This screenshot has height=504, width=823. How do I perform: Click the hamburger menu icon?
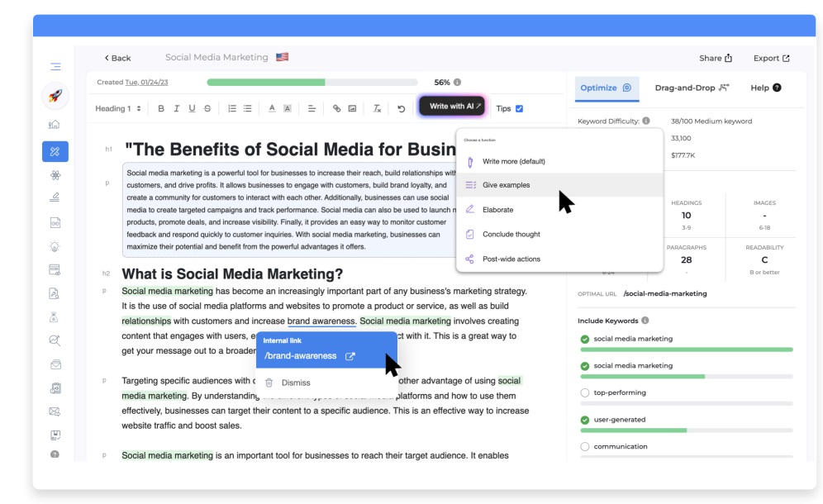(55, 67)
